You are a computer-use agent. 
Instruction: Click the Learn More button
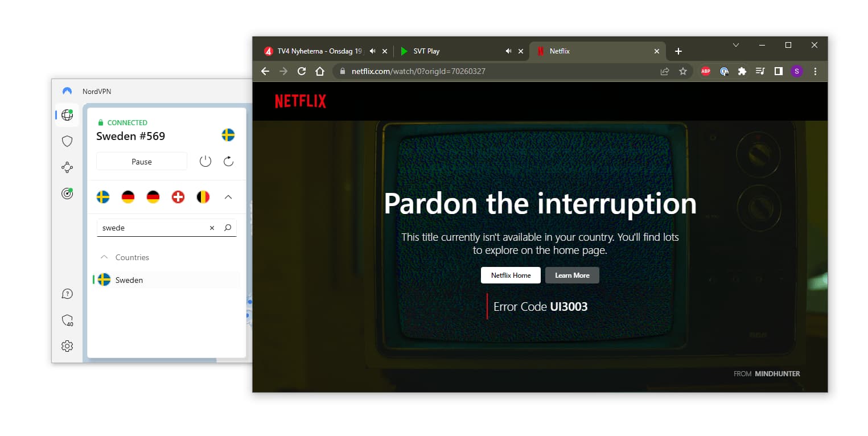(x=572, y=275)
